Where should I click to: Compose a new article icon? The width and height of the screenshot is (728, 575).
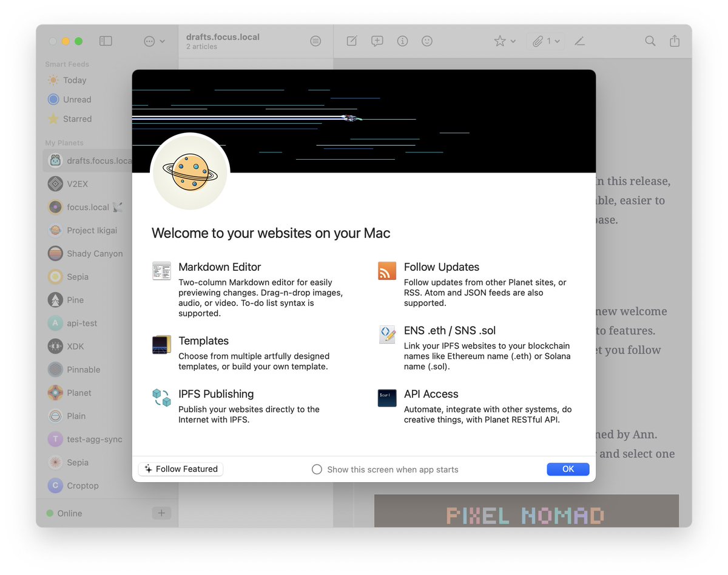coord(352,41)
